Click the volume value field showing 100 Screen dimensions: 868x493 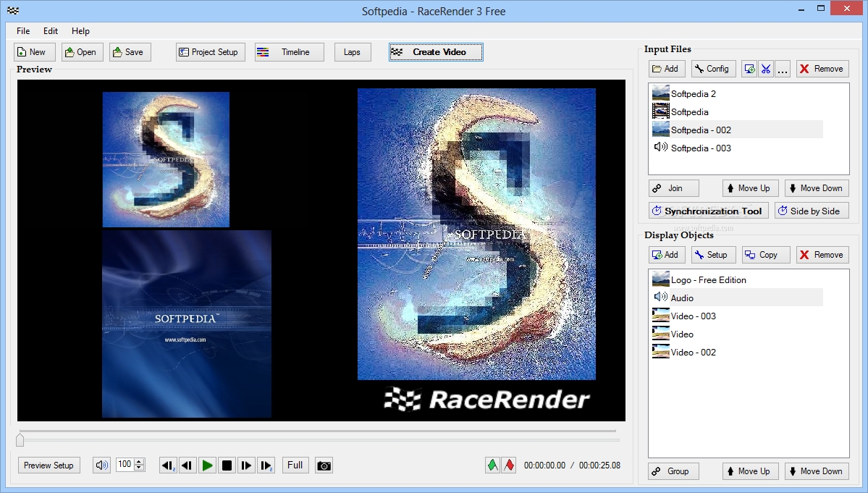point(125,465)
